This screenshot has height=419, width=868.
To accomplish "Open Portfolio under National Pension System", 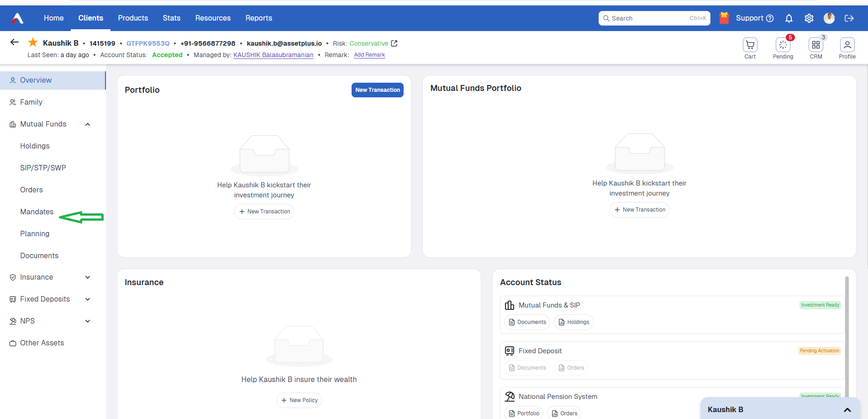I will [524, 413].
